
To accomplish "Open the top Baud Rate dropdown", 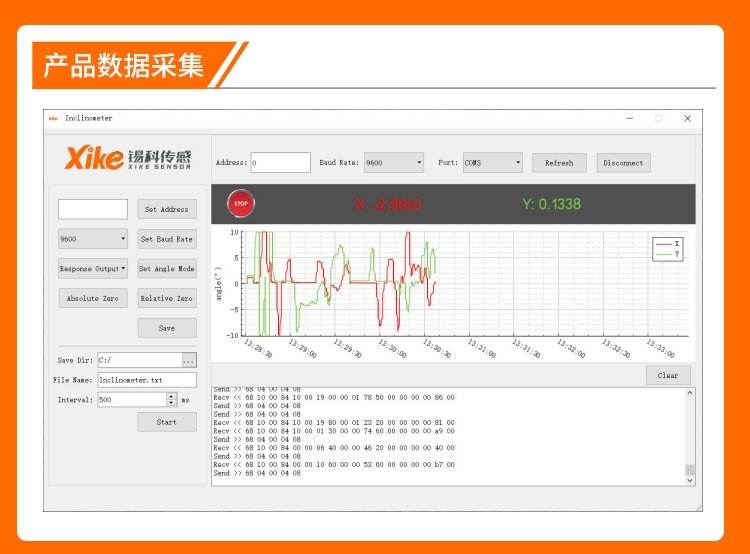I will 394,162.
